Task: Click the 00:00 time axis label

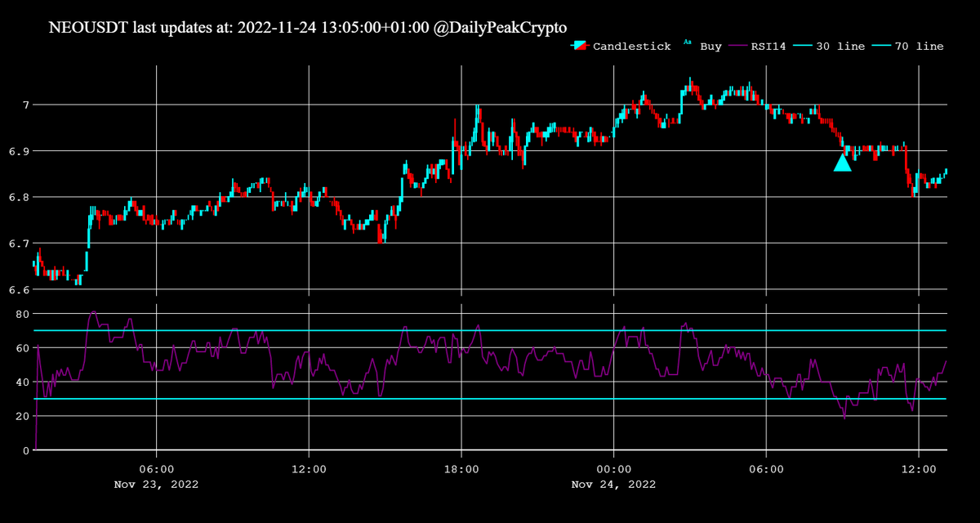Action: pos(613,469)
